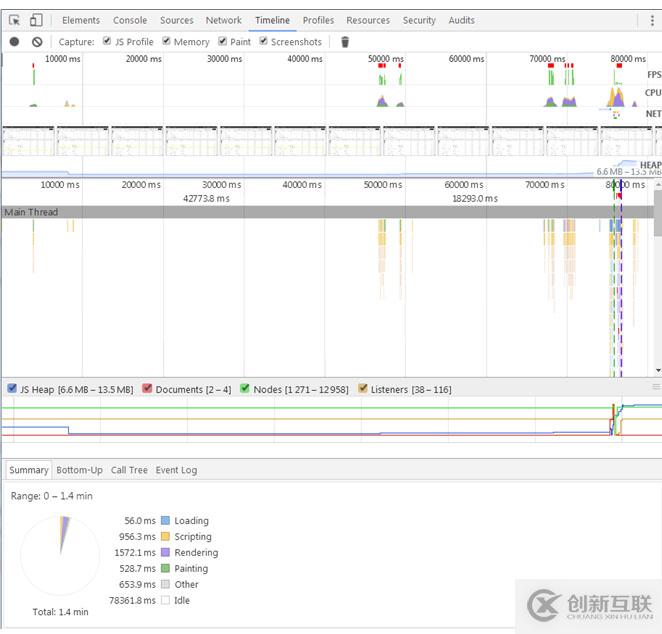Click the flame chart vertical scrollbar thumb
This screenshot has height=634, width=662.
(658, 213)
